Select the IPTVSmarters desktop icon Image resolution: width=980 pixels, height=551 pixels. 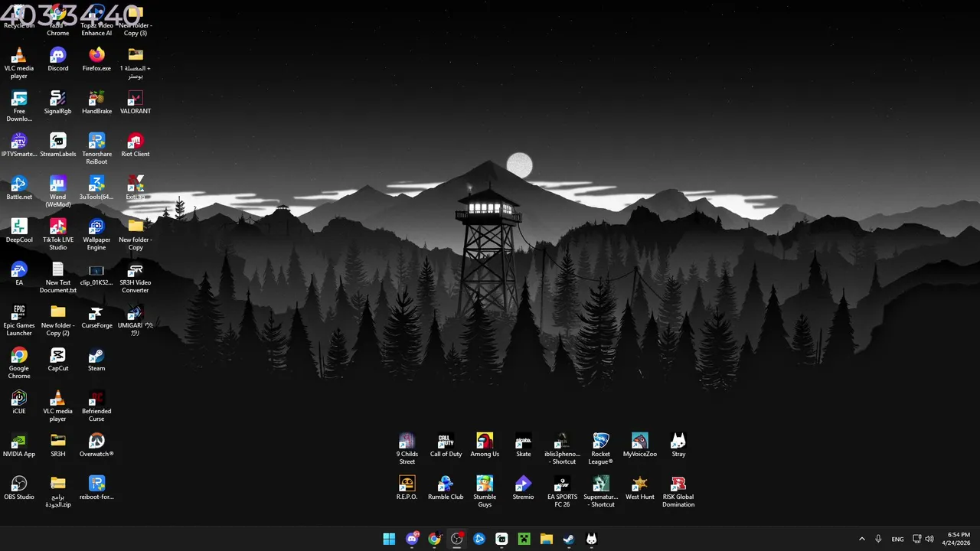pos(19,145)
